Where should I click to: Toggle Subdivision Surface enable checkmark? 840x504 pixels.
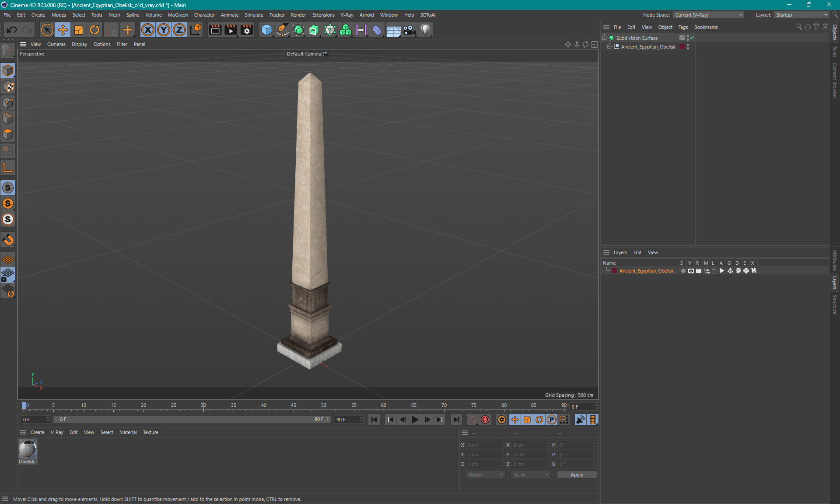pyautogui.click(x=693, y=38)
